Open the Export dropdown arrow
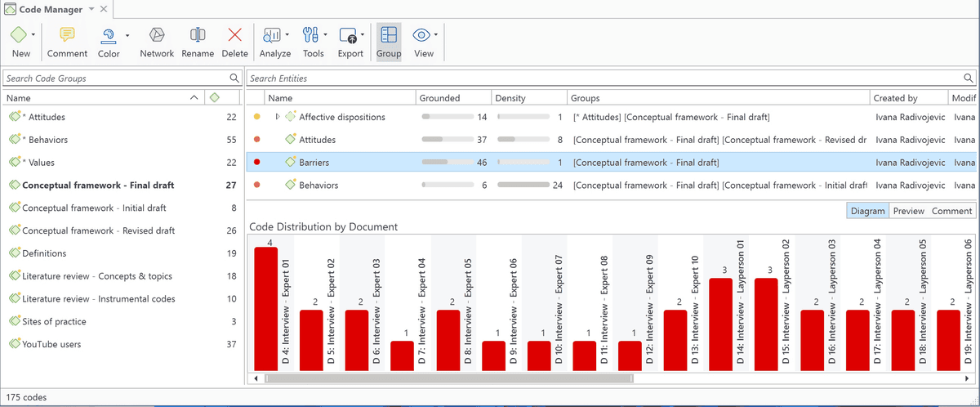 click(x=363, y=35)
